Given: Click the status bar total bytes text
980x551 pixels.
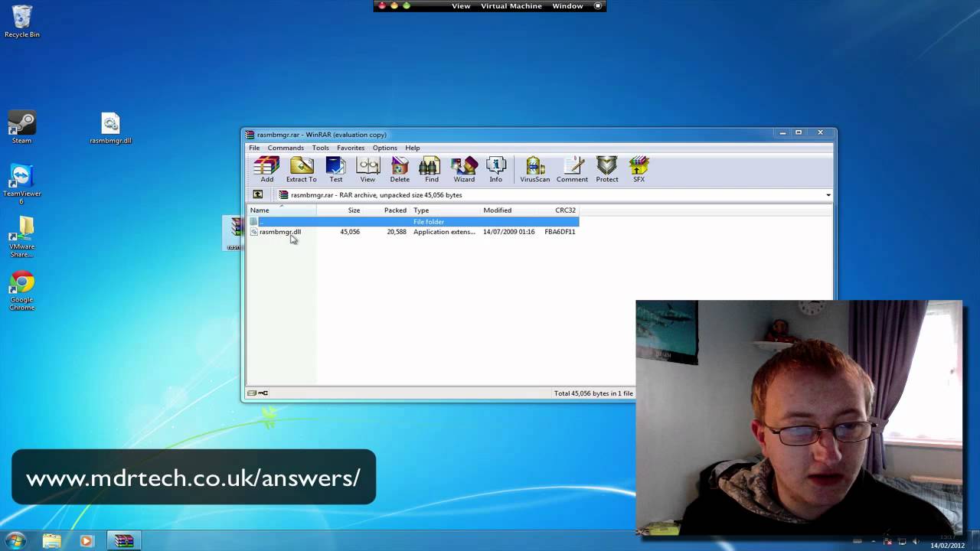Looking at the screenshot, I should pos(593,393).
